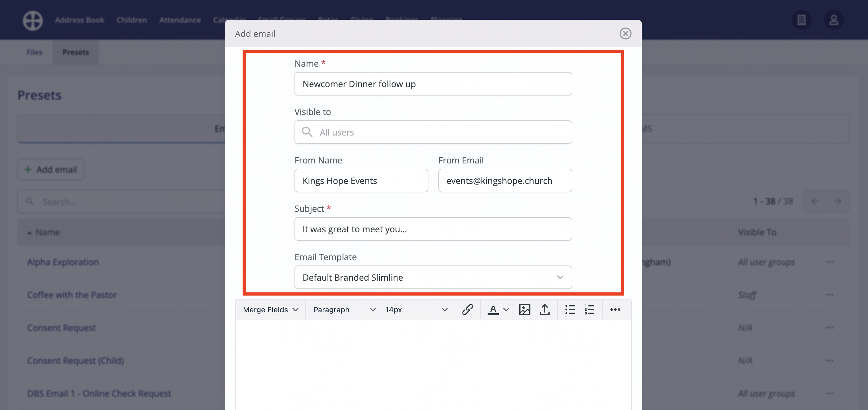The height and width of the screenshot is (410, 868).
Task: Insert a bulleted list
Action: 570,309
